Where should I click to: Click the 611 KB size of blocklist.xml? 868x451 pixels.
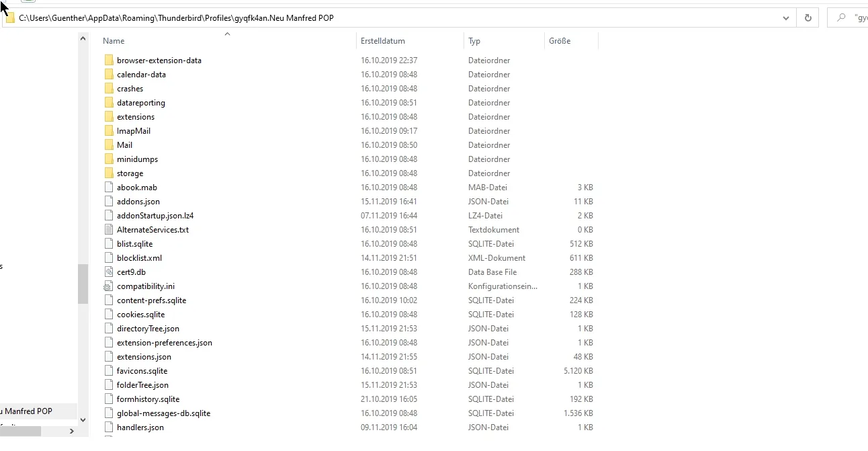point(581,258)
